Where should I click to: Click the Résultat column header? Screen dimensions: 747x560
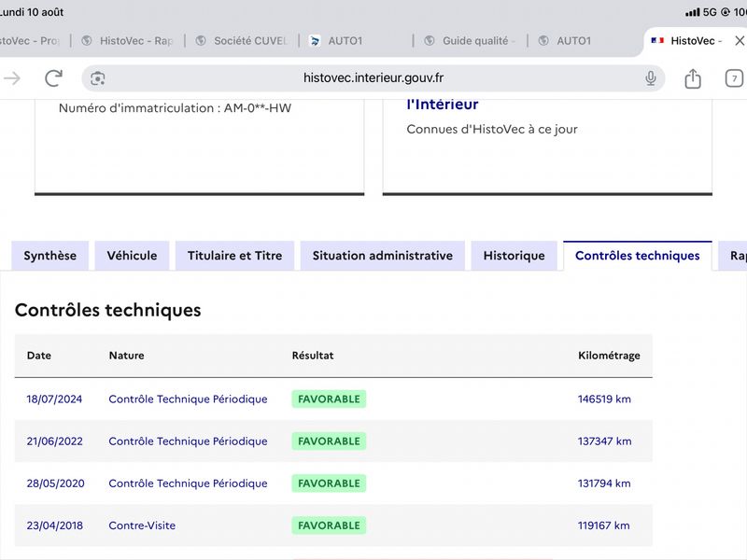coord(313,356)
